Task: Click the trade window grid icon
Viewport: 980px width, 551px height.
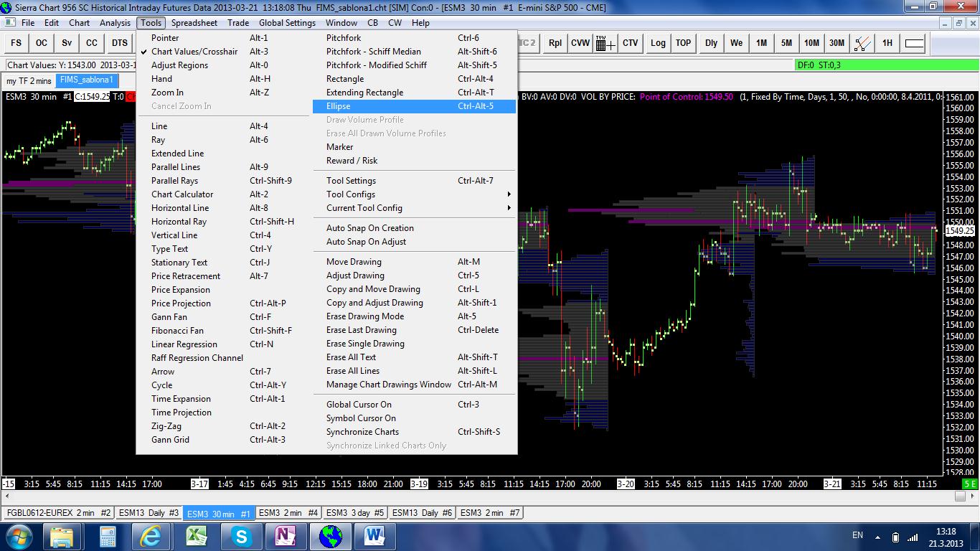Action: click(x=605, y=43)
